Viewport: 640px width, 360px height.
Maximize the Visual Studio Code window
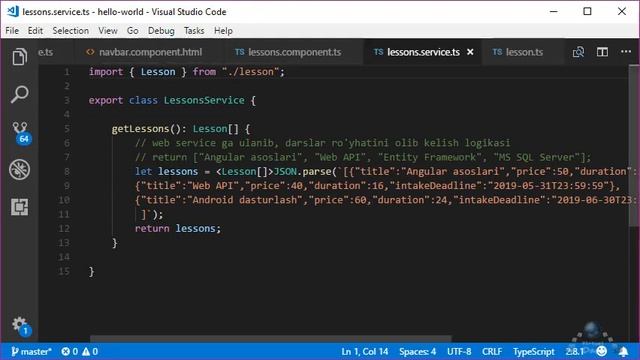(x=587, y=11)
